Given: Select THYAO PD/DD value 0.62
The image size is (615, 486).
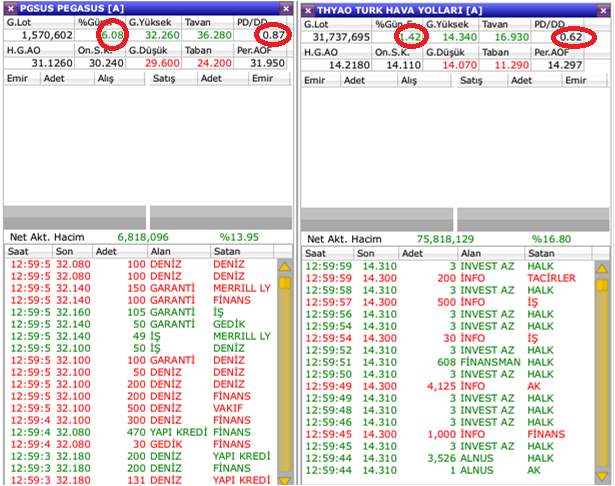Looking at the screenshot, I should 571,37.
